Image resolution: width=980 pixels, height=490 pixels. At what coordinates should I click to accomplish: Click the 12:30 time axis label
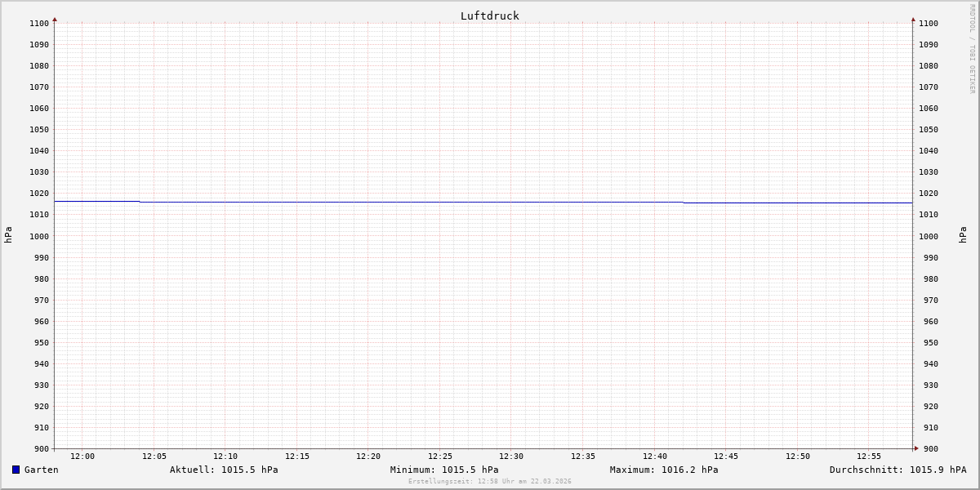[x=511, y=457]
